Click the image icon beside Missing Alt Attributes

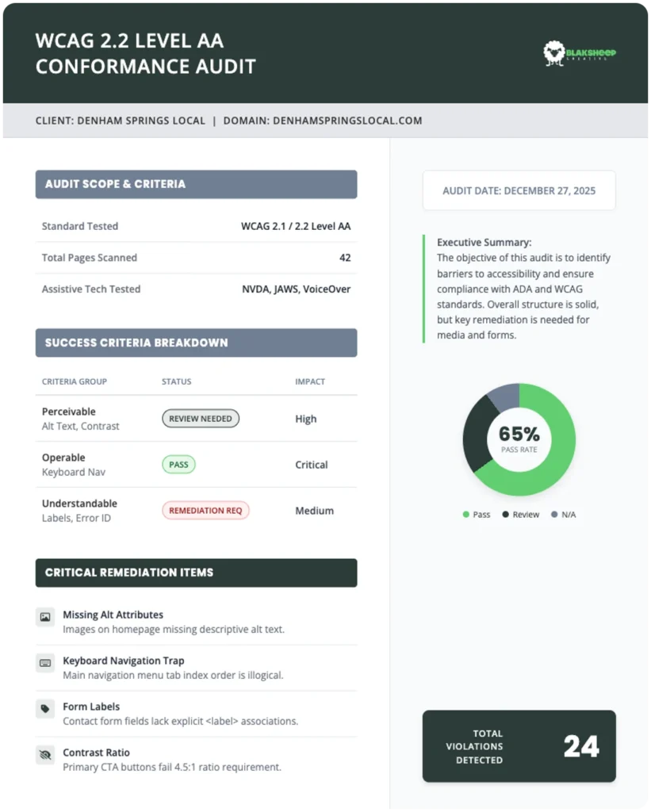[x=45, y=617]
